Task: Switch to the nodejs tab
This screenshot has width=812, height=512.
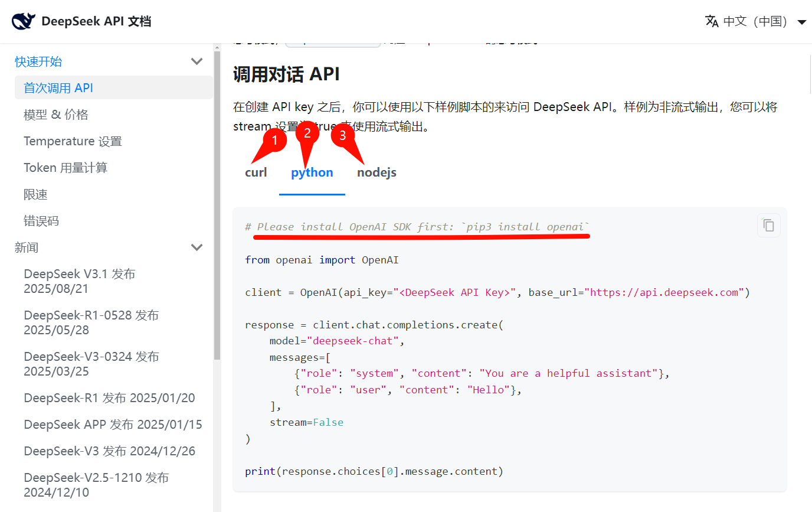Action: (x=376, y=172)
